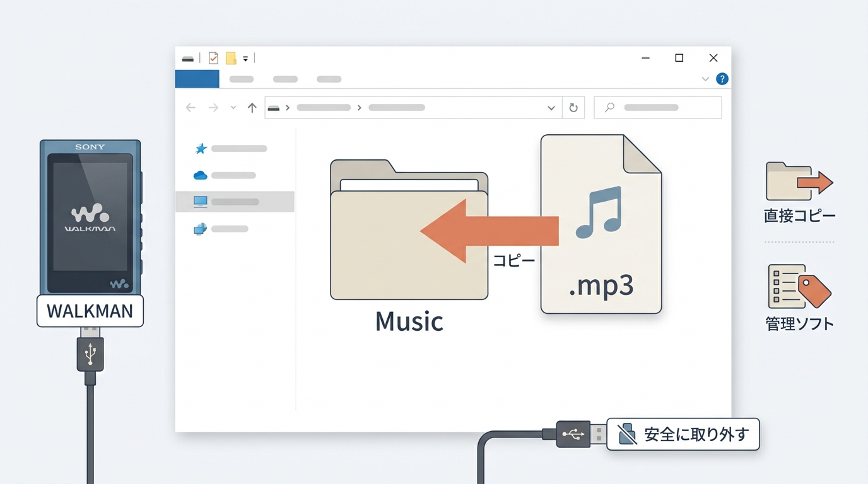Open the Network icon in sidebar
Viewport: 868px width, 484px height.
(x=200, y=229)
